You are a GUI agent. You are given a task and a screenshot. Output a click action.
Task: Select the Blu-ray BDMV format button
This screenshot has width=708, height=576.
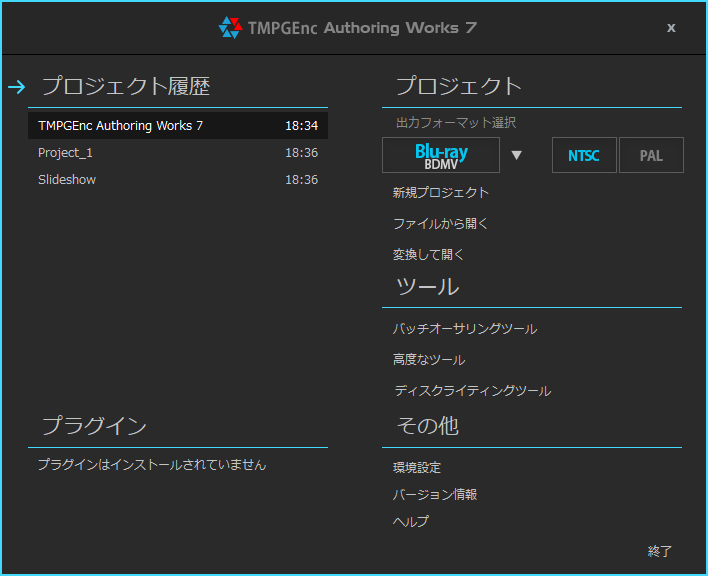point(441,155)
